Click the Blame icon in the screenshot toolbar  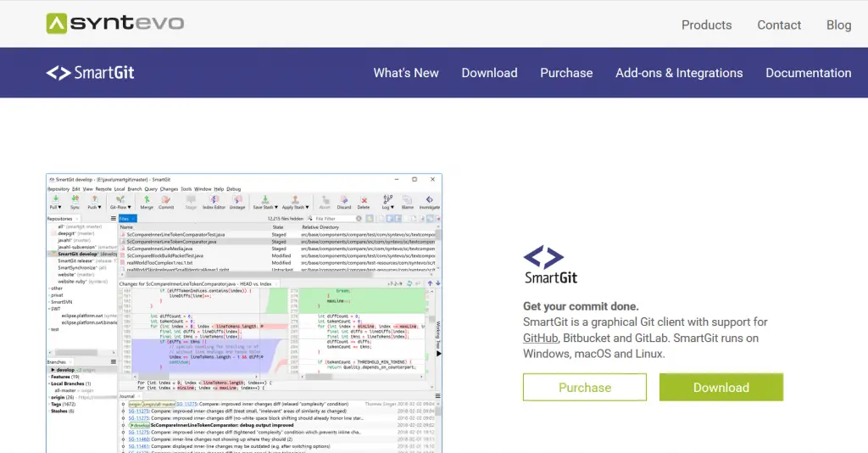click(x=408, y=202)
